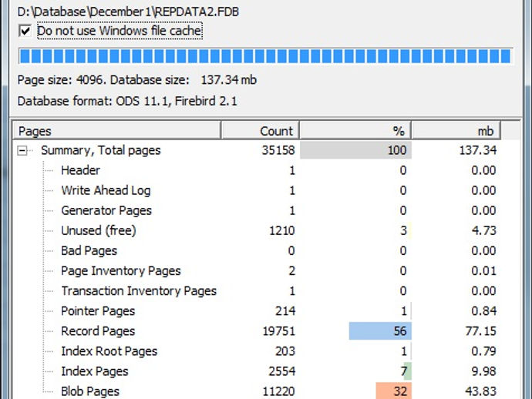
Task: Click the 0.01 mb Page Inventory cell
Action: [x=484, y=271]
